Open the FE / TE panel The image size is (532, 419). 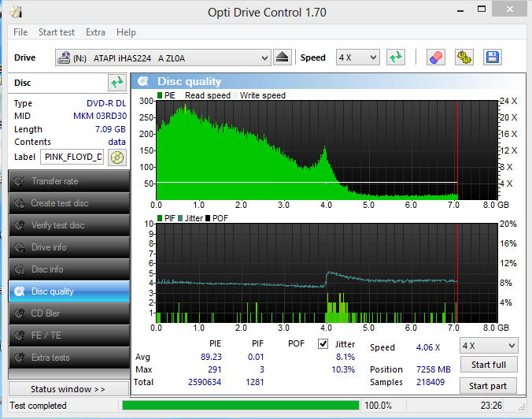[x=69, y=336]
